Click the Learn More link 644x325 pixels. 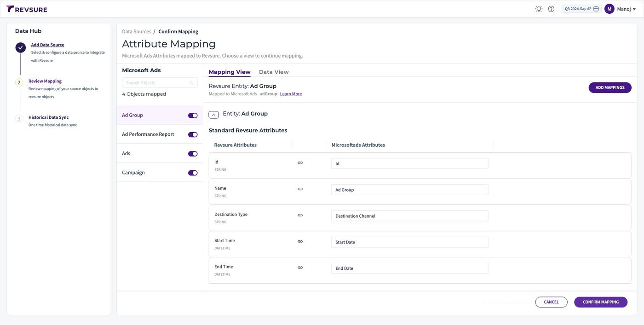tap(291, 94)
